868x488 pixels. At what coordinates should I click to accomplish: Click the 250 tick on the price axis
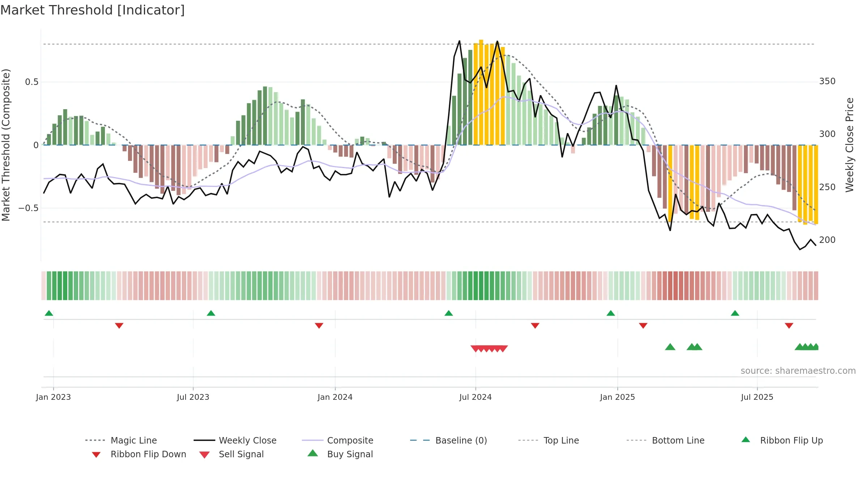point(827,187)
